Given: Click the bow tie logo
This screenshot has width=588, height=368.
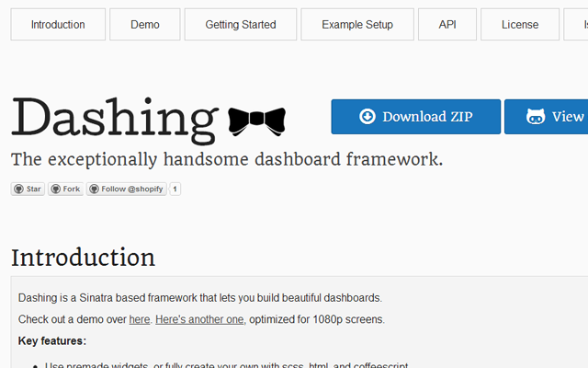Looking at the screenshot, I should pos(256,121).
